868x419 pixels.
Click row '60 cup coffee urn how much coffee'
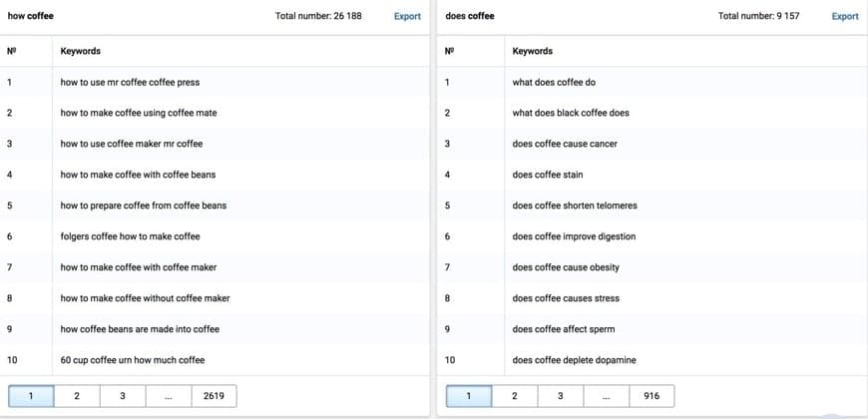132,360
